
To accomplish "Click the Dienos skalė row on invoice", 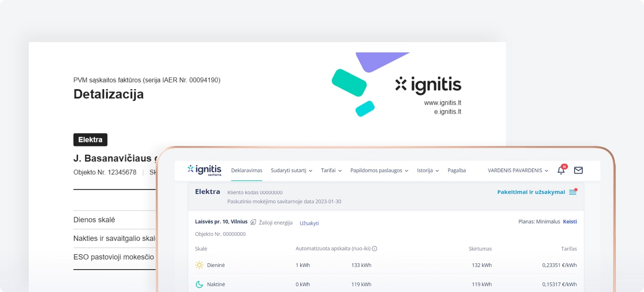I will [x=114, y=220].
